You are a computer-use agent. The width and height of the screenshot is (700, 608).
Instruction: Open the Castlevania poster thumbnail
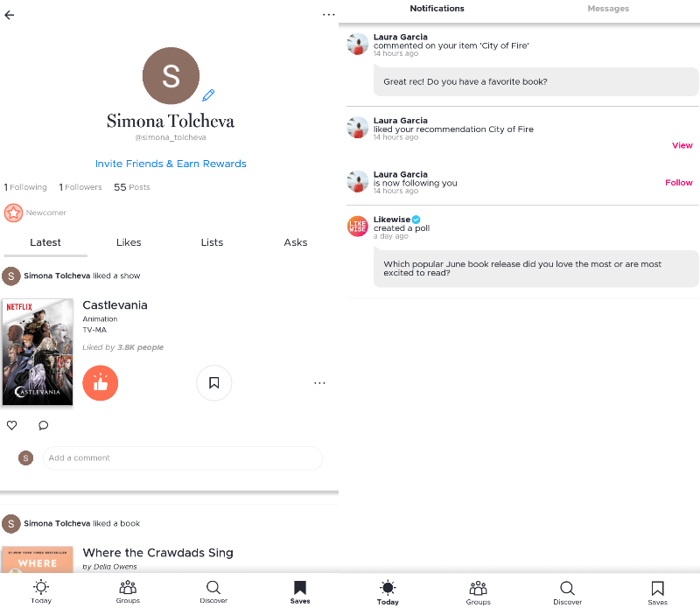pyautogui.click(x=38, y=352)
